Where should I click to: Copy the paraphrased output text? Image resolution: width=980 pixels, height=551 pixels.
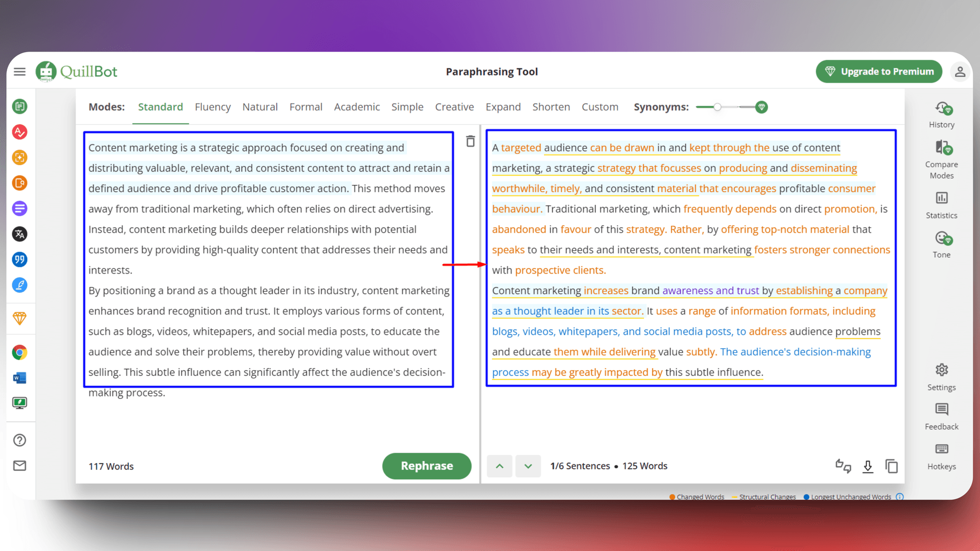click(x=891, y=466)
